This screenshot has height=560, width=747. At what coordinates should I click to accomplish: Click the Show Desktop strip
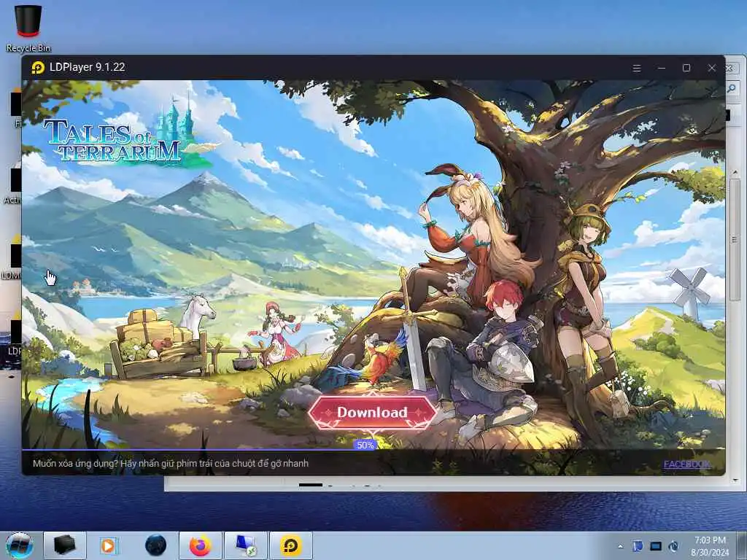tap(742, 545)
